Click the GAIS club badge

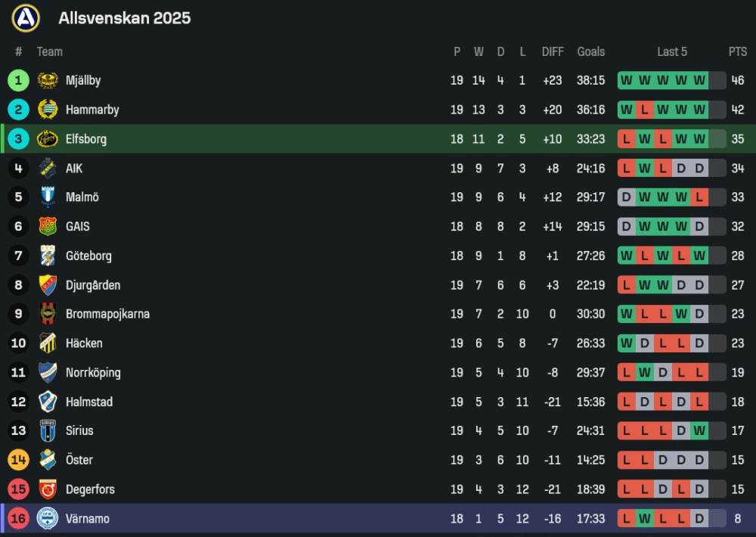[x=48, y=226]
